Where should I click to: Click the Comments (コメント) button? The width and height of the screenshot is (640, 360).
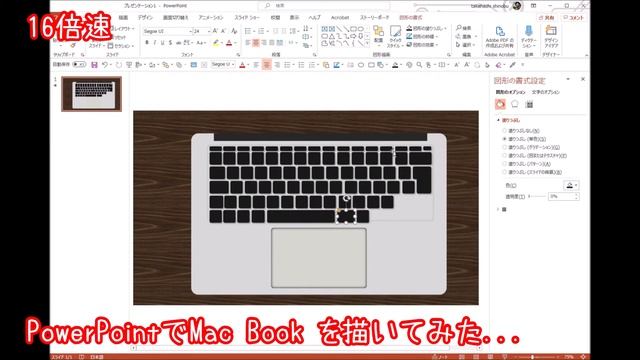(573, 18)
